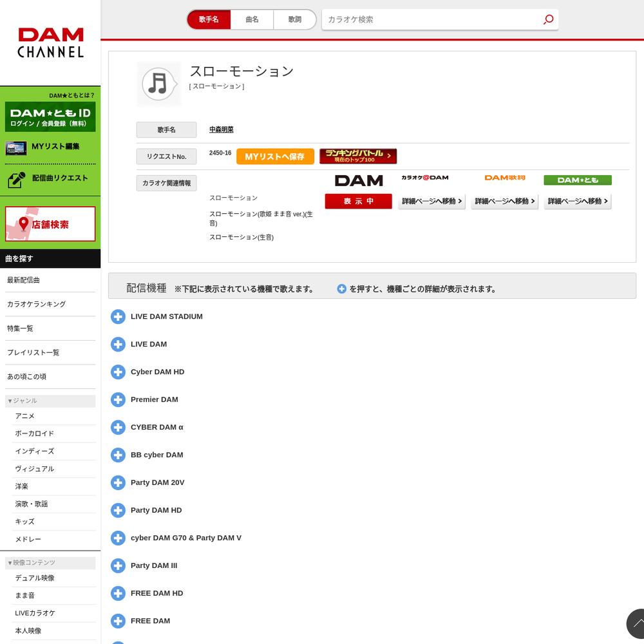Open the MYリスト編集 sidebar item
Viewport: 644px width, 644px height.
coord(50,147)
